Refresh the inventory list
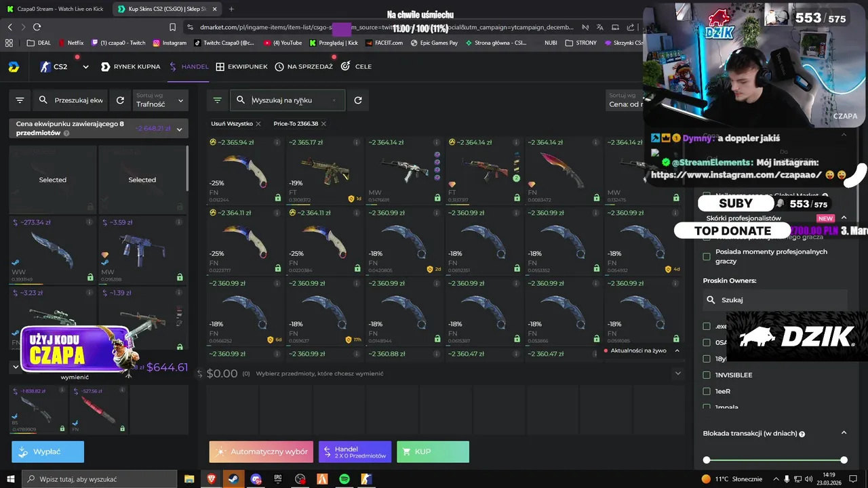 tap(120, 100)
